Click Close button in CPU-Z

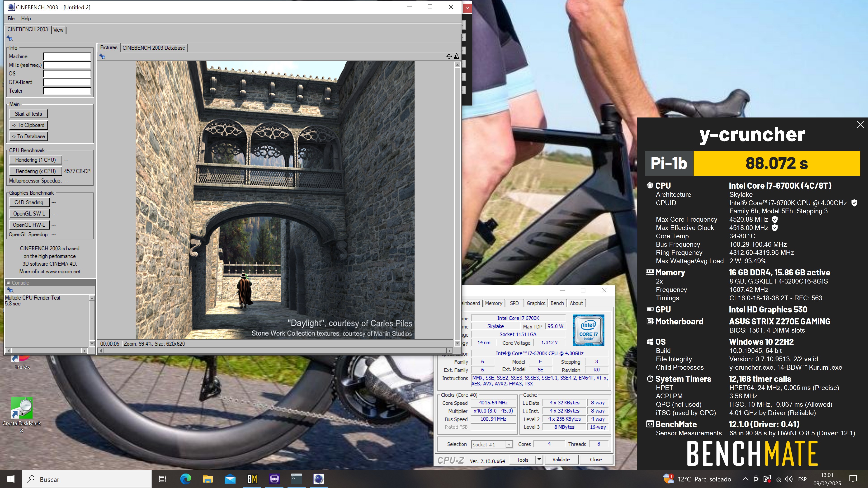click(x=596, y=459)
